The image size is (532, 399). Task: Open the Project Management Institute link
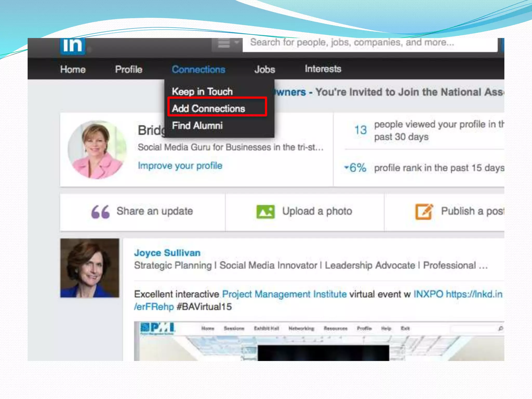(x=284, y=294)
